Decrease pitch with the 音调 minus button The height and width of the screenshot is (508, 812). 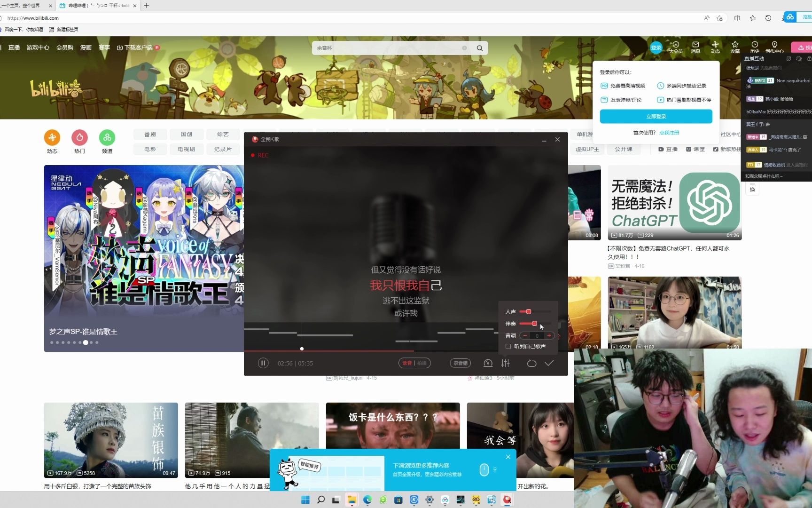pos(525,335)
